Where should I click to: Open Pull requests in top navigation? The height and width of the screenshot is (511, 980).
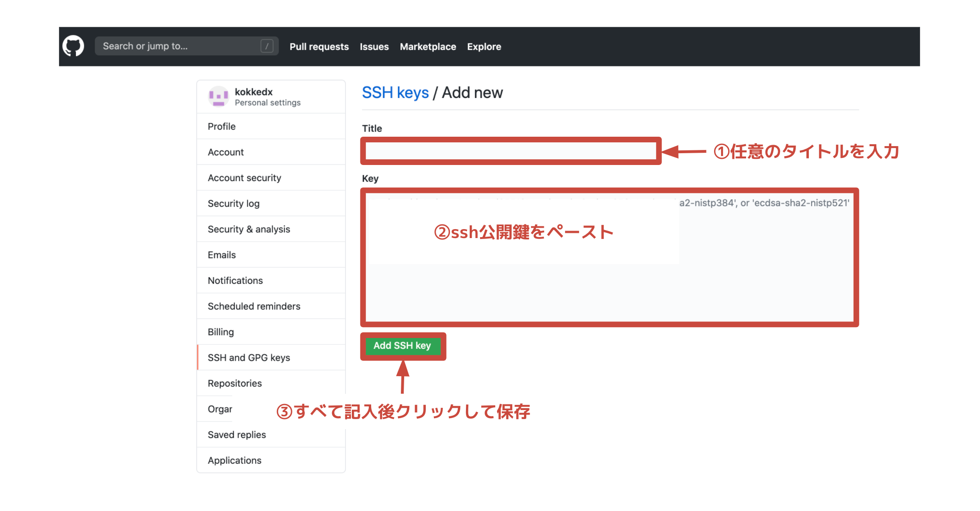point(319,47)
